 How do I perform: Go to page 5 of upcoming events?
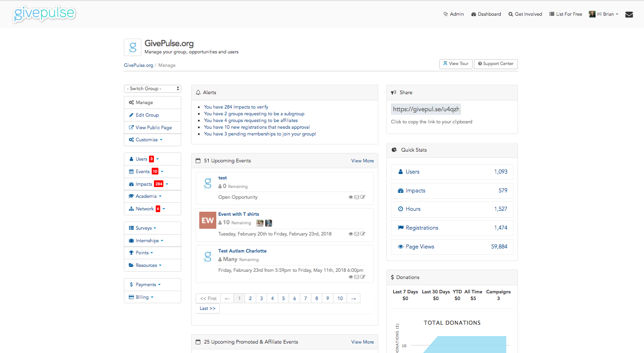[x=284, y=298]
